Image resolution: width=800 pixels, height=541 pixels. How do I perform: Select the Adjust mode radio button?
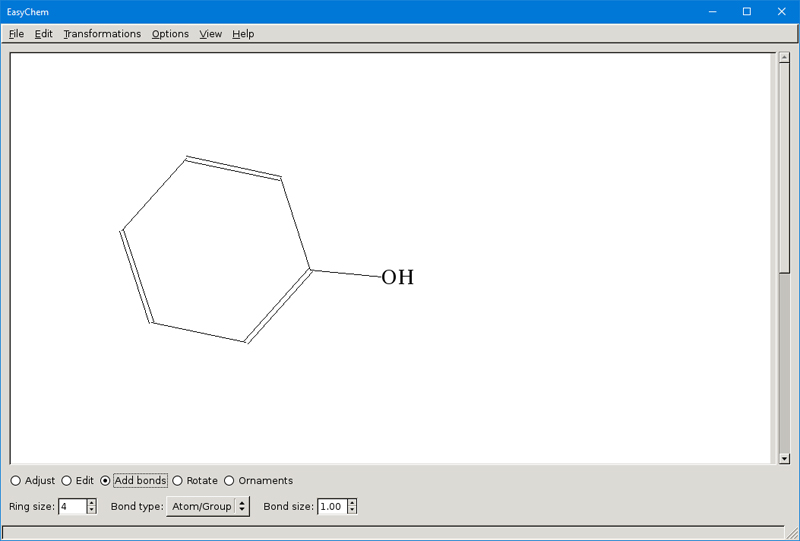click(15, 481)
